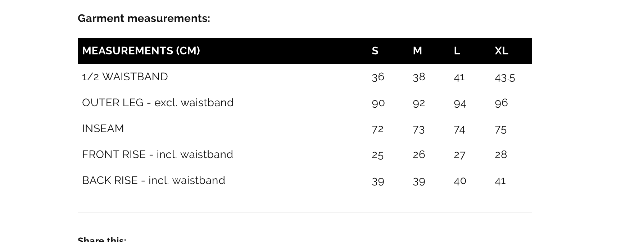644x242 pixels.
Task: Click the XL size column header
Action: coord(502,51)
